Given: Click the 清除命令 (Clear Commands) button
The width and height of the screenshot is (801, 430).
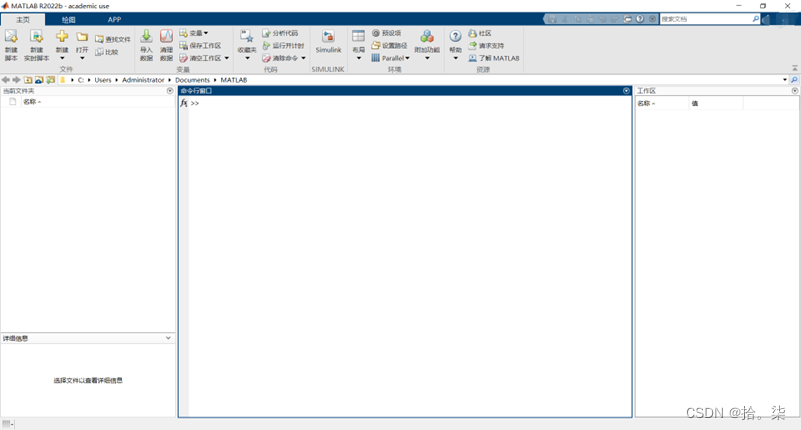Looking at the screenshot, I should coord(280,58).
